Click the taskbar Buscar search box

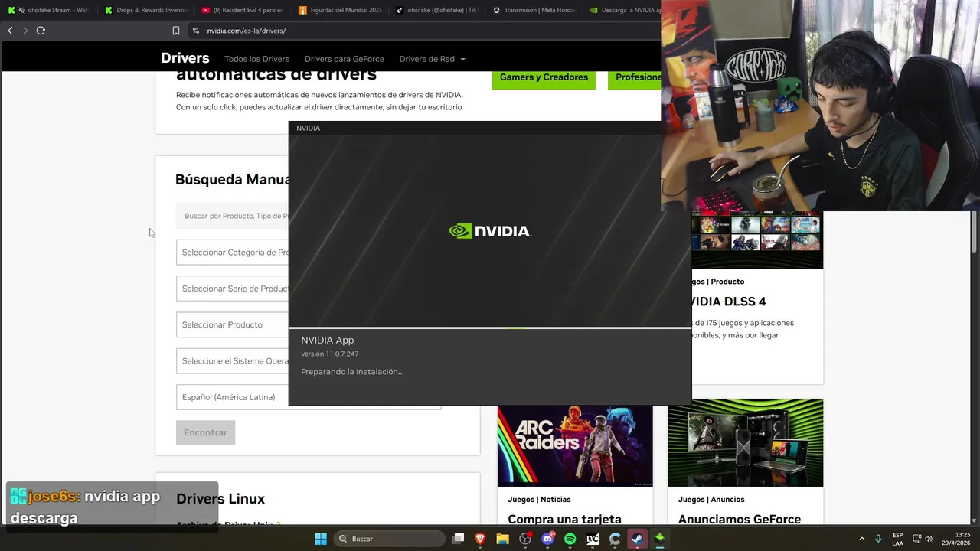390,539
